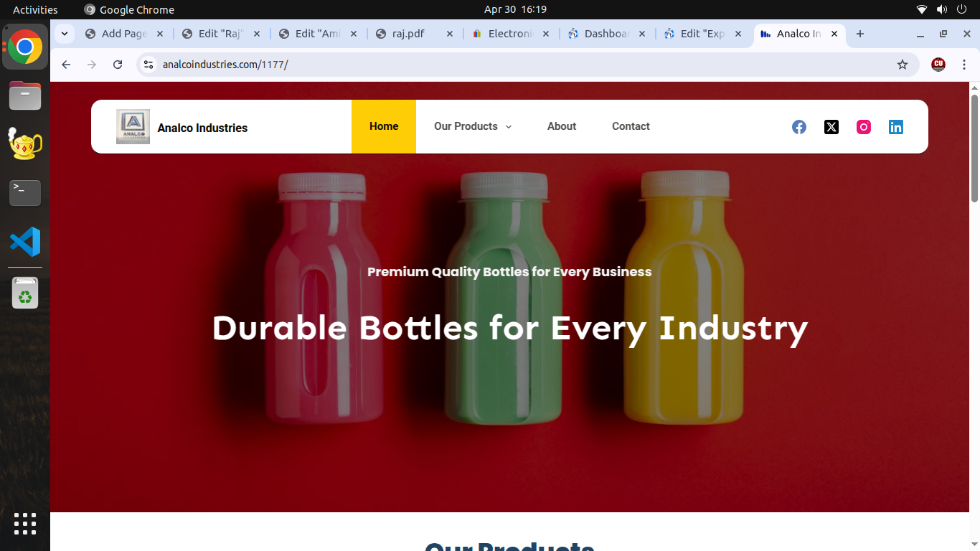Image resolution: width=980 pixels, height=551 pixels.
Task: Open the Facebook social icon
Action: pos(799,127)
